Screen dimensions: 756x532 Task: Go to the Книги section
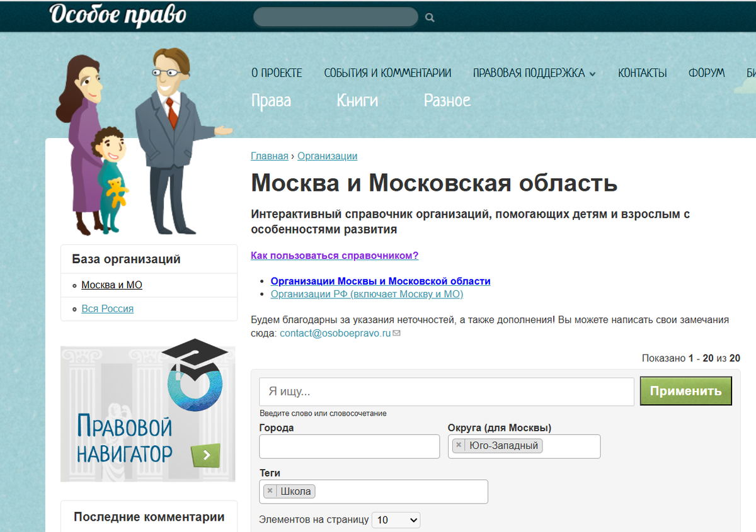tap(357, 101)
